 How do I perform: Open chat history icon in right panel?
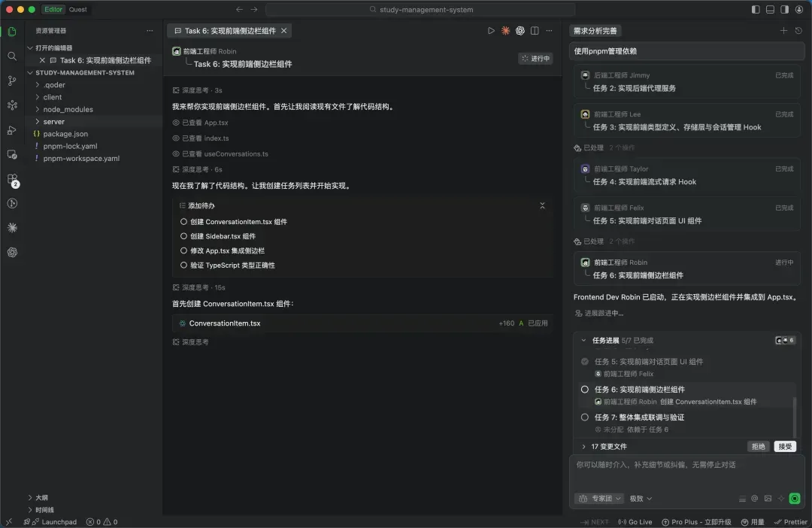(798, 31)
